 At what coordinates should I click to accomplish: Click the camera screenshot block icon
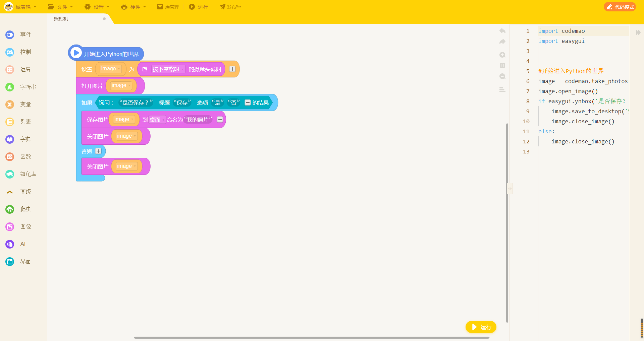point(145,69)
